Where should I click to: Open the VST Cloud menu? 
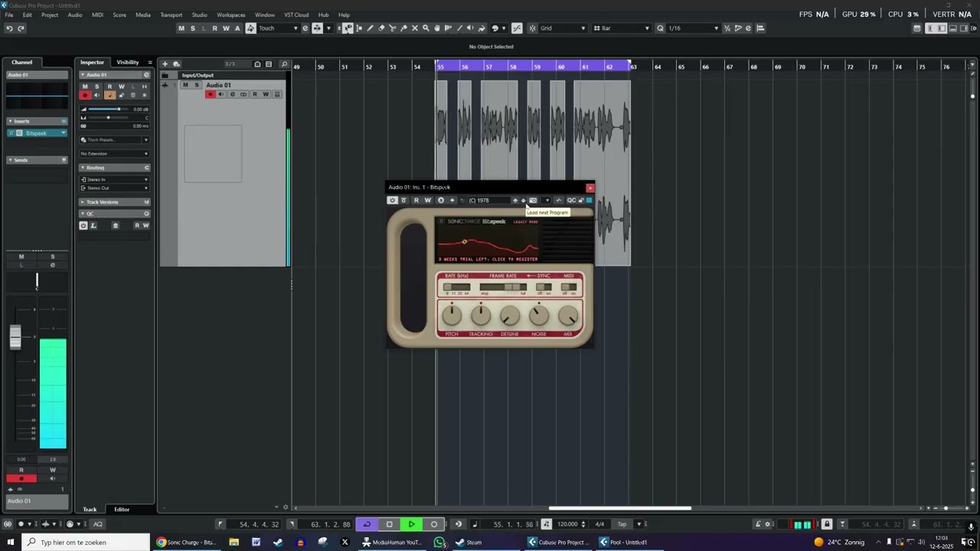click(296, 15)
